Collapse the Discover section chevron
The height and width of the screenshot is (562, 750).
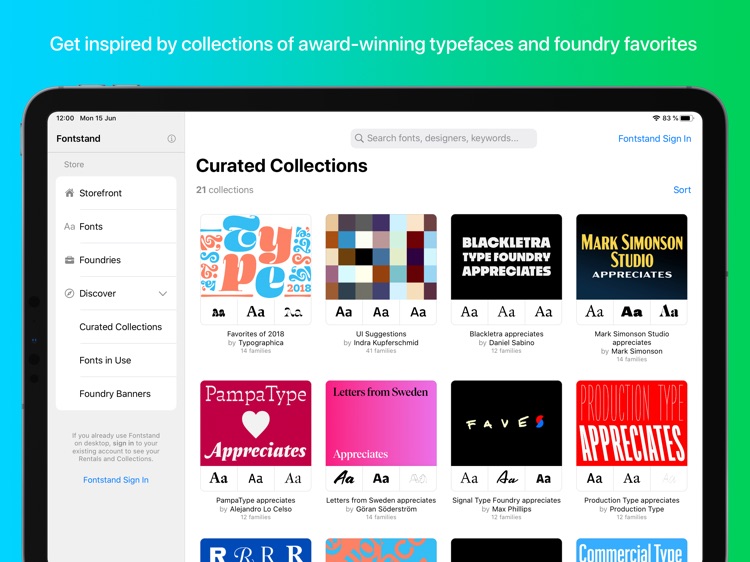pyautogui.click(x=163, y=293)
